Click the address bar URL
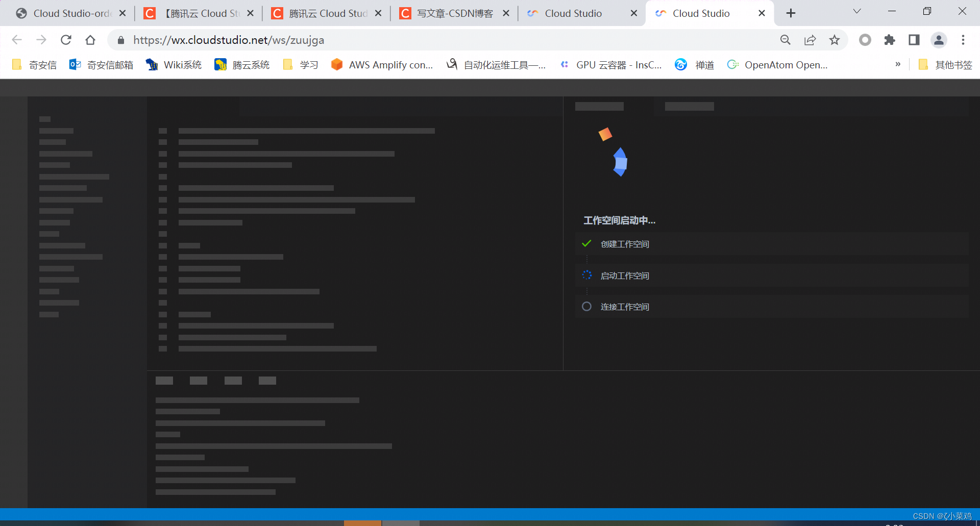Image resolution: width=980 pixels, height=526 pixels. (229, 40)
